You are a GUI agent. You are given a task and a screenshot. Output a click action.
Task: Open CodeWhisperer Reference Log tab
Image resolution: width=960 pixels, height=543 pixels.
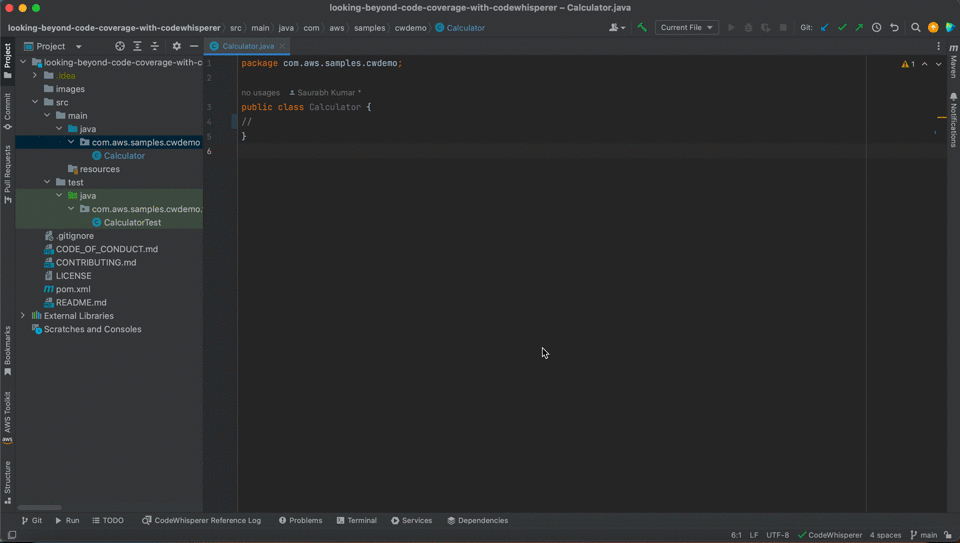(x=201, y=521)
